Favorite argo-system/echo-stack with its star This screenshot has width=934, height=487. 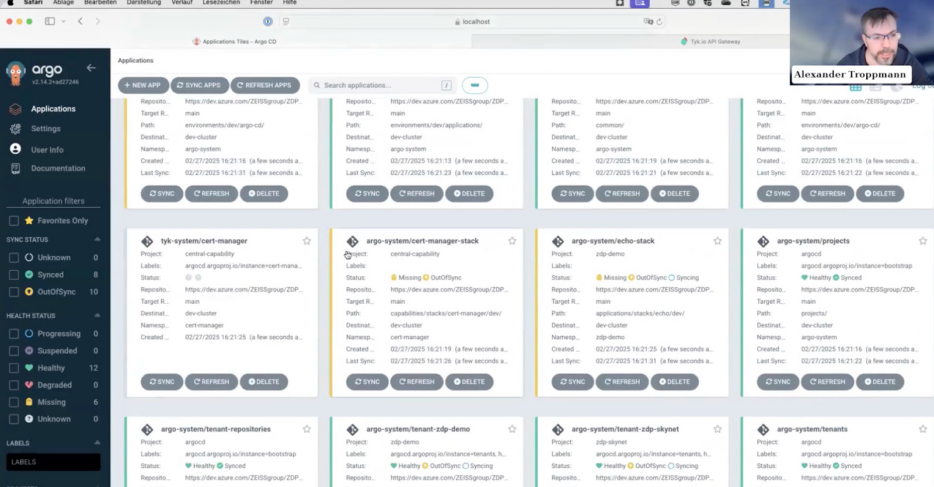(717, 241)
